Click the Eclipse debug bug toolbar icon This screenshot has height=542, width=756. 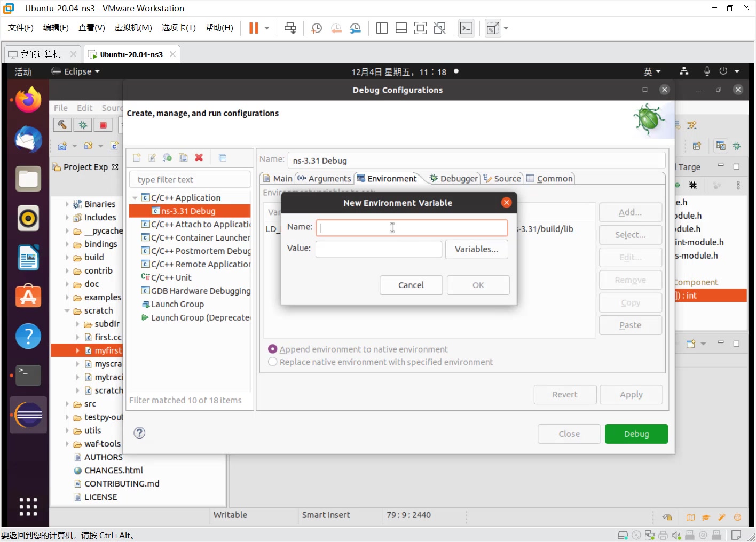(x=83, y=125)
